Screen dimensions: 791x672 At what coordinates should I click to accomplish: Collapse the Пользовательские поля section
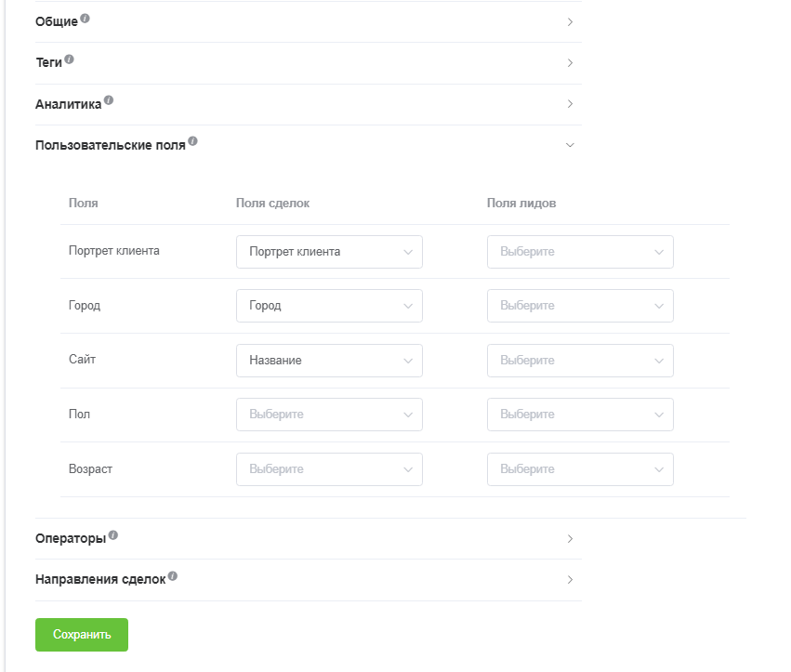[x=570, y=145]
